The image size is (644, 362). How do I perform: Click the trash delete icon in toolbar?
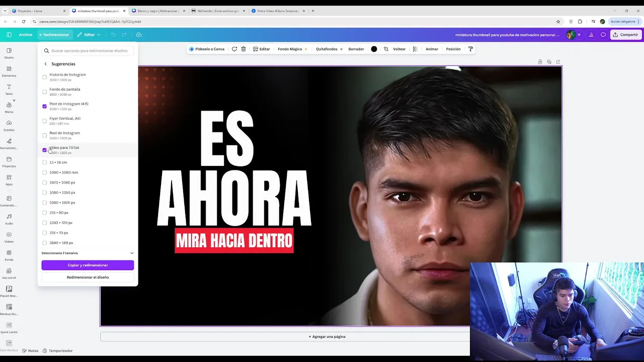click(244, 49)
